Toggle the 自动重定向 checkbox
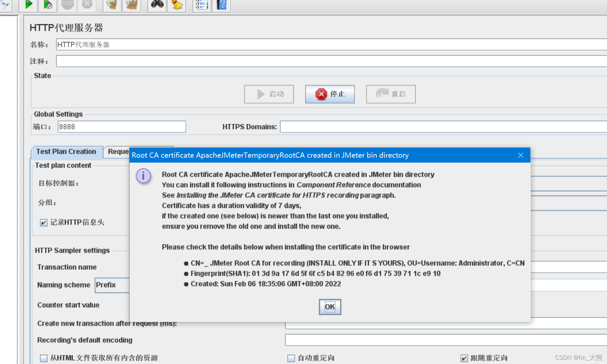 pos(291,358)
